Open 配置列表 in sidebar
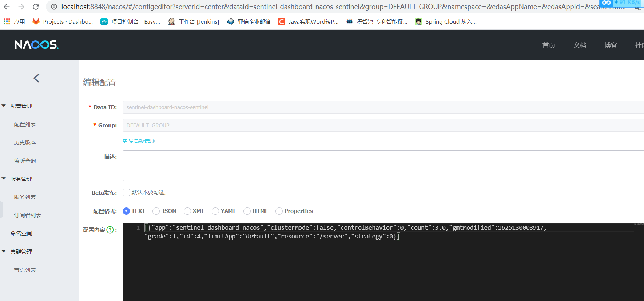 click(x=25, y=124)
